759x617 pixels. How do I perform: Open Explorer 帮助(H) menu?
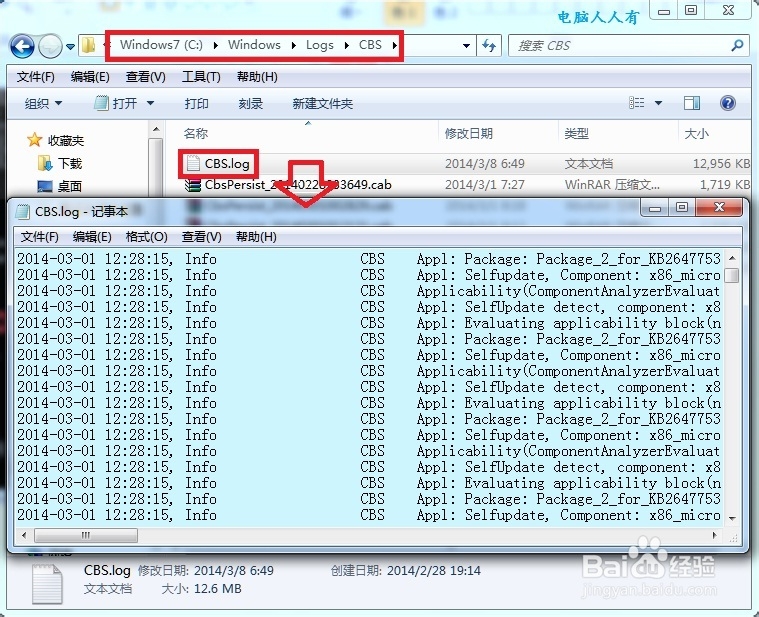point(257,76)
